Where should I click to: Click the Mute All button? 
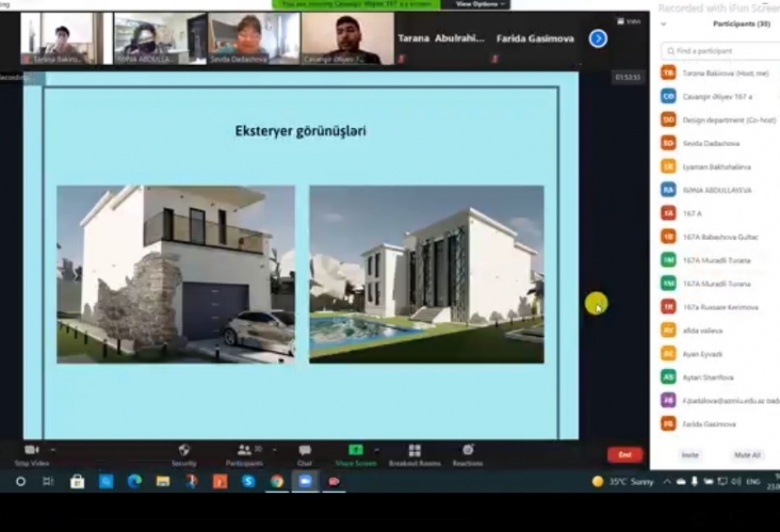(x=747, y=455)
